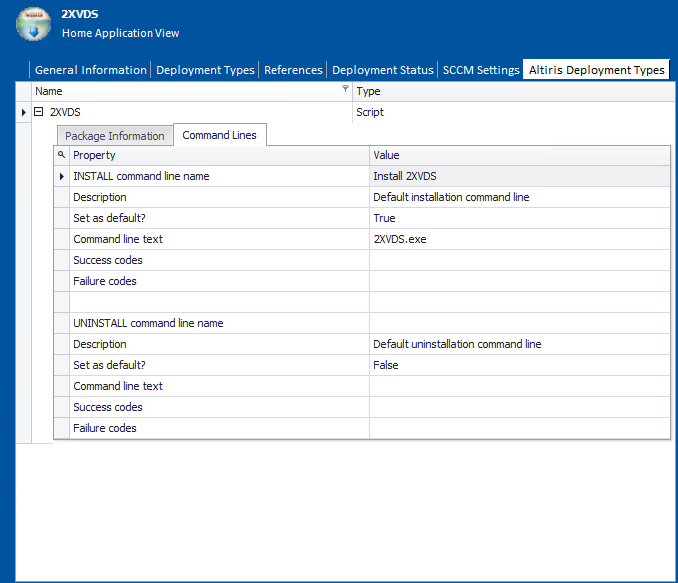Click the empty UNINSTALL command line name value
Image resolution: width=678 pixels, height=583 pixels.
pos(519,323)
